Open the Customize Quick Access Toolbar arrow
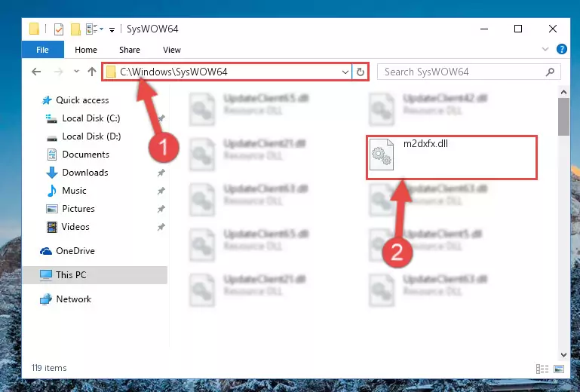 click(112, 29)
